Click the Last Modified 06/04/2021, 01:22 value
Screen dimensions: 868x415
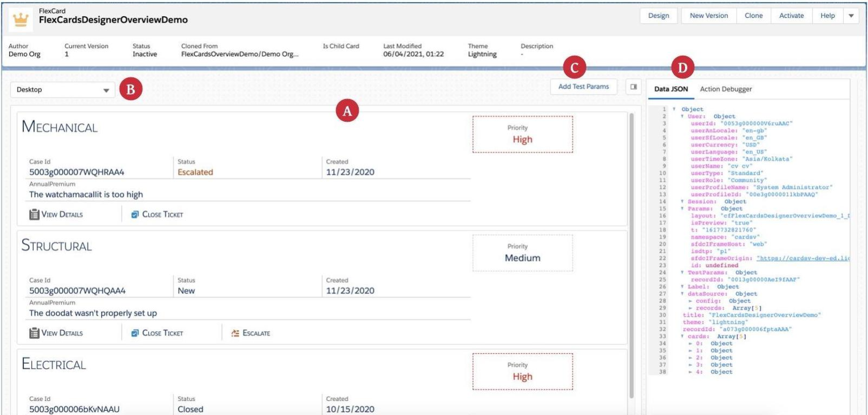(413, 54)
